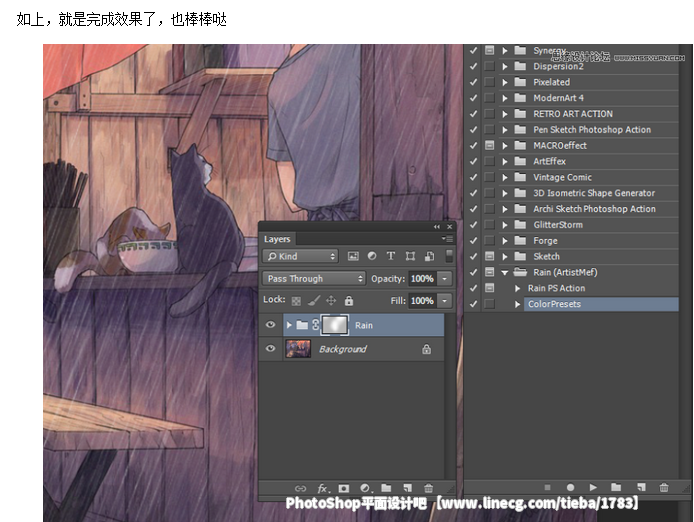Stop recording in Actions panel

click(547, 487)
